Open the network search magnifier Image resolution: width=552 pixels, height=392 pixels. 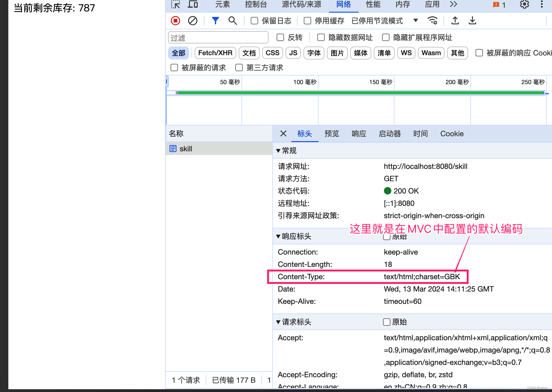(x=233, y=21)
